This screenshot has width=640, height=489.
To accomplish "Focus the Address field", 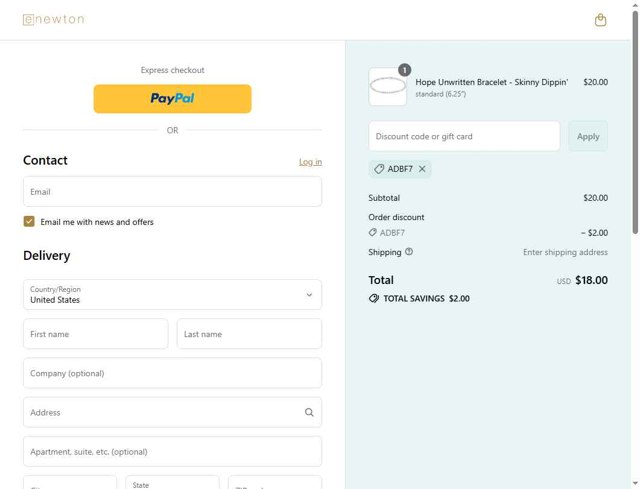I will [x=172, y=412].
